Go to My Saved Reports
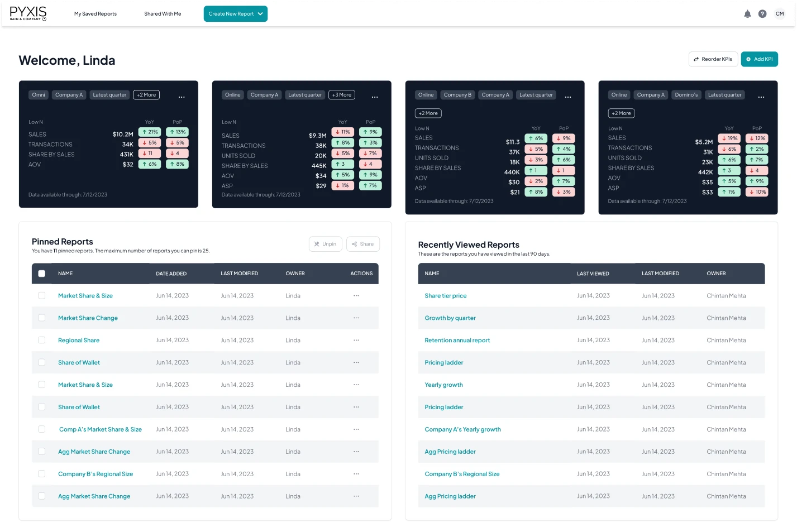Viewport: 797px width, 532px height. pos(95,13)
